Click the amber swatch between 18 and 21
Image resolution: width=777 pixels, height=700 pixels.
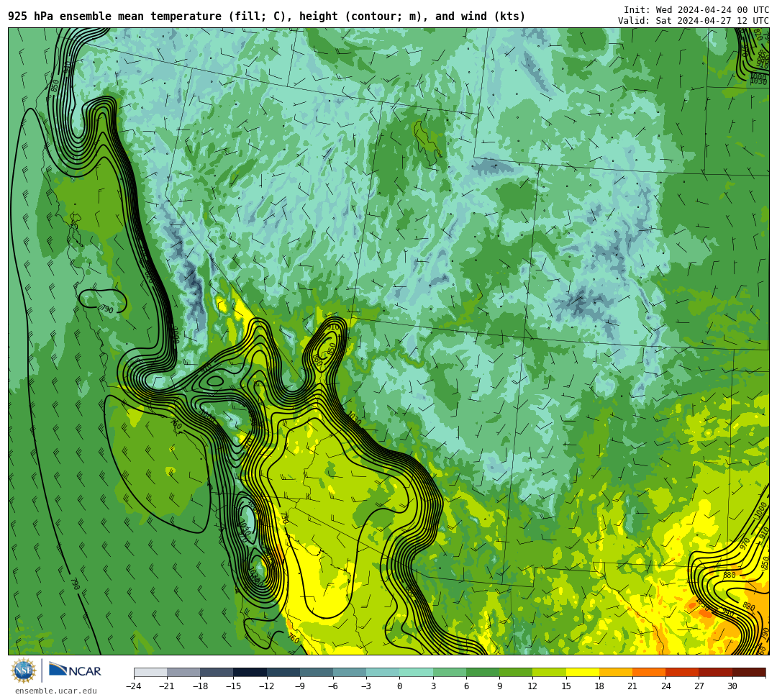(615, 672)
